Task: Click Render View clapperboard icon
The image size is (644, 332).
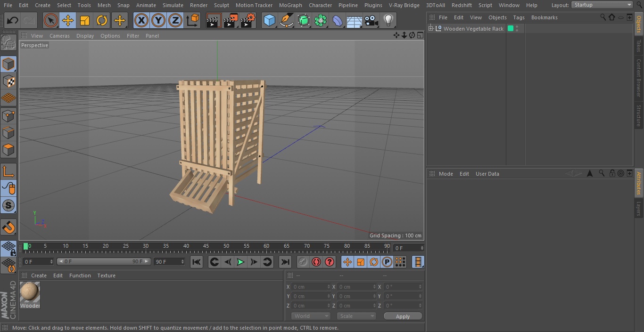Action: pos(214,21)
